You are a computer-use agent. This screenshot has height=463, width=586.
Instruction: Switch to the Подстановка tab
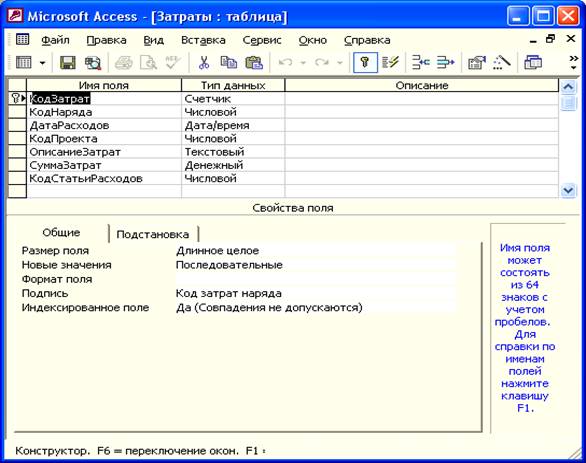153,235
